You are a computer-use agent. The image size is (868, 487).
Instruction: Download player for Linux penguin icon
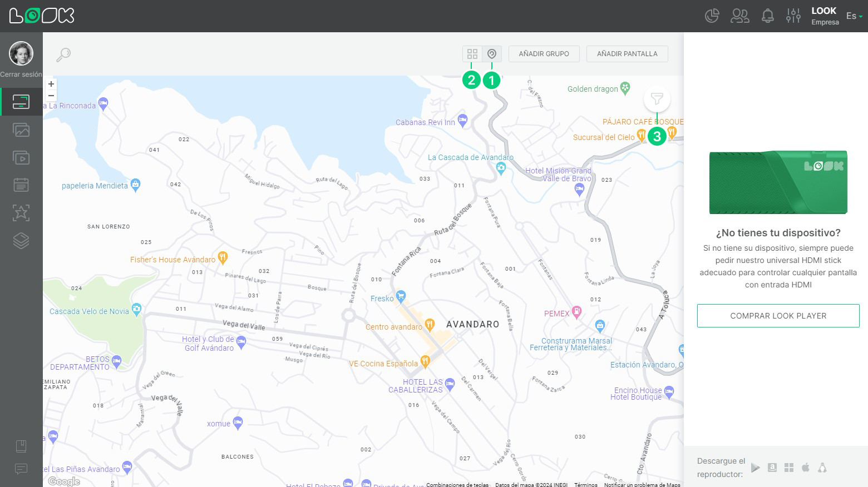pos(822,468)
